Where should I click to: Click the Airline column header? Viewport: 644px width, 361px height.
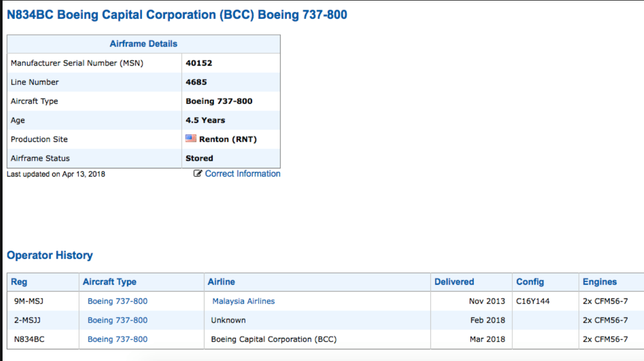tap(221, 282)
